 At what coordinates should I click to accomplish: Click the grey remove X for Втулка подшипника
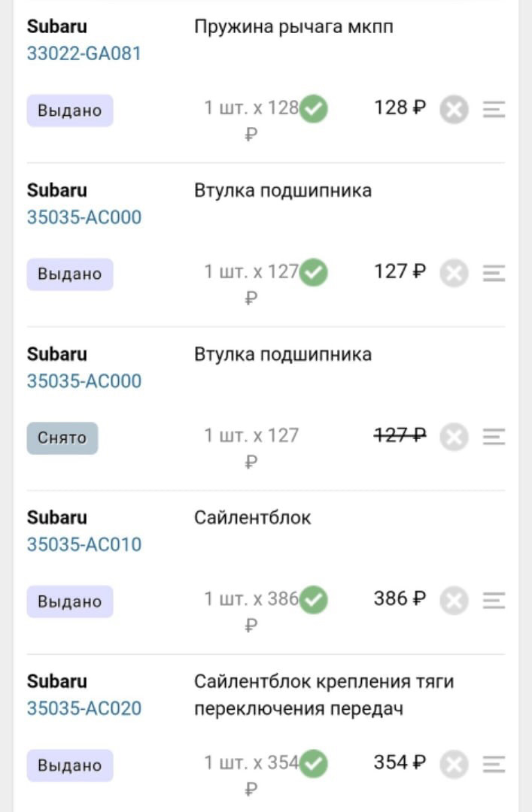tap(453, 273)
